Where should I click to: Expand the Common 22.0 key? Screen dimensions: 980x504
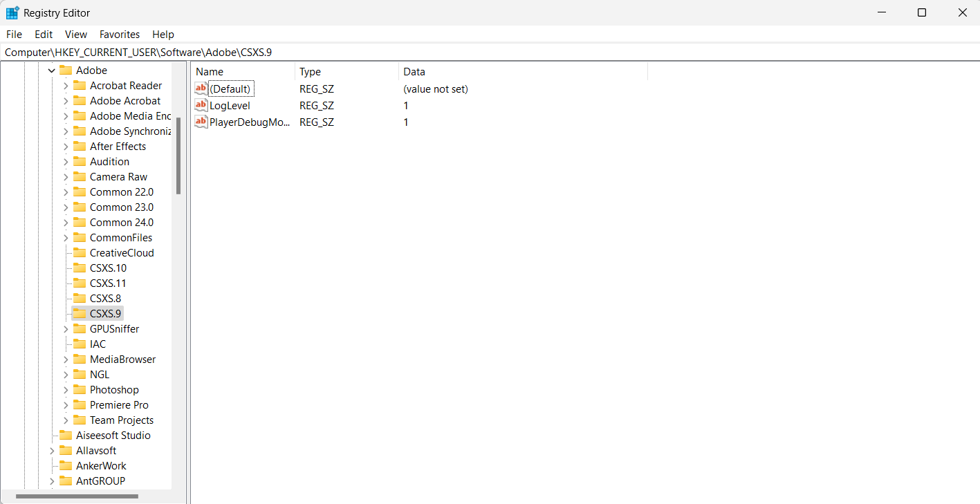[x=66, y=192]
